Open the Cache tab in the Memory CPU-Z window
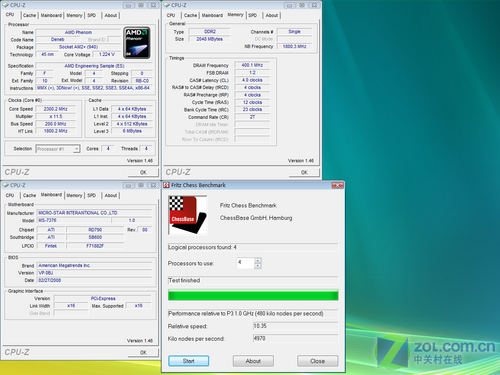The image size is (500, 375). (x=190, y=15)
